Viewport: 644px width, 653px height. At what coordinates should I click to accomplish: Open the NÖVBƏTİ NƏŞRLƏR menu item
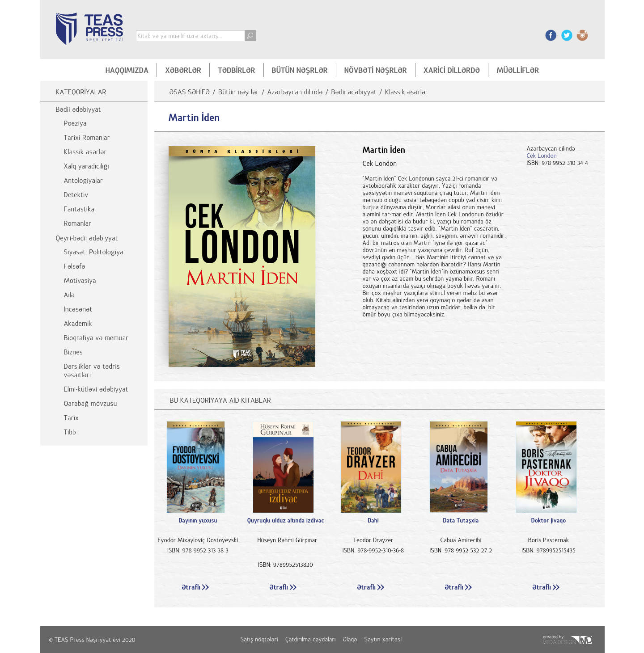pyautogui.click(x=375, y=70)
